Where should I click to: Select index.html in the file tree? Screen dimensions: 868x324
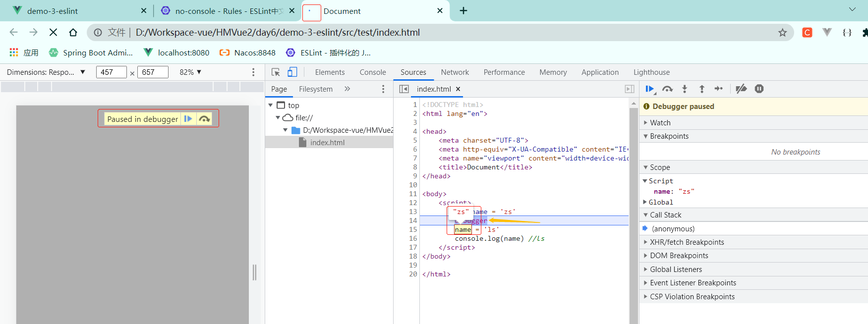point(329,143)
